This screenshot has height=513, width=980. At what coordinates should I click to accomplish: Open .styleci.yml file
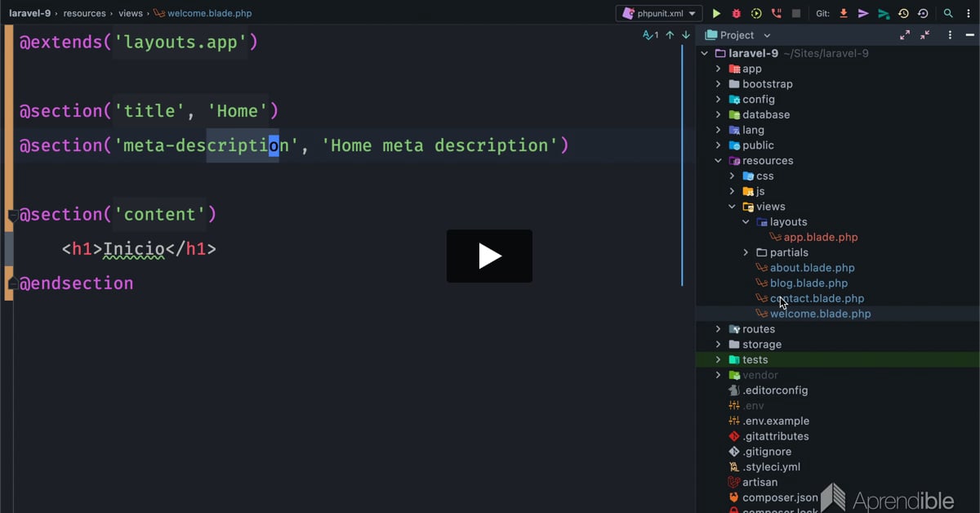pyautogui.click(x=771, y=467)
